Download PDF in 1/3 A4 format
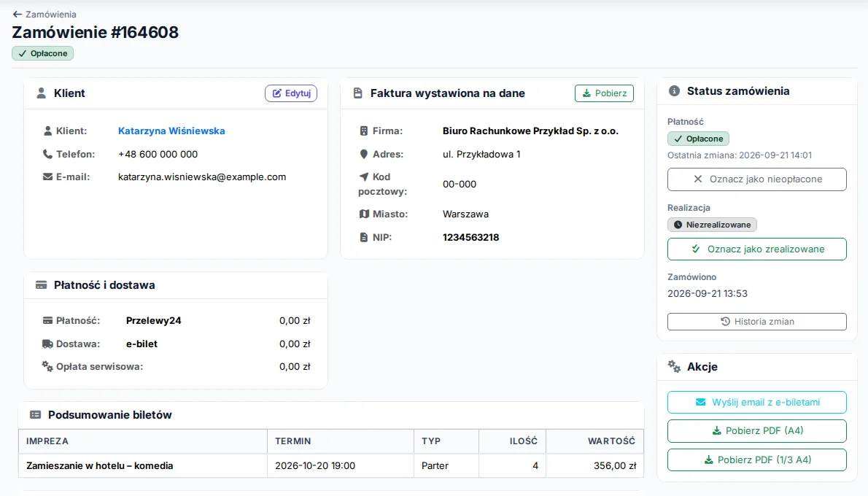Screen dimensions: 868x496 point(756,460)
